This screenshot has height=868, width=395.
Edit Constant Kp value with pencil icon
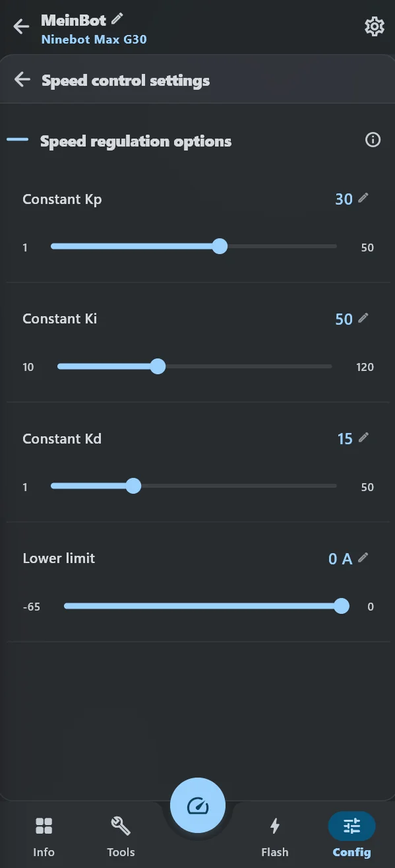363,197
